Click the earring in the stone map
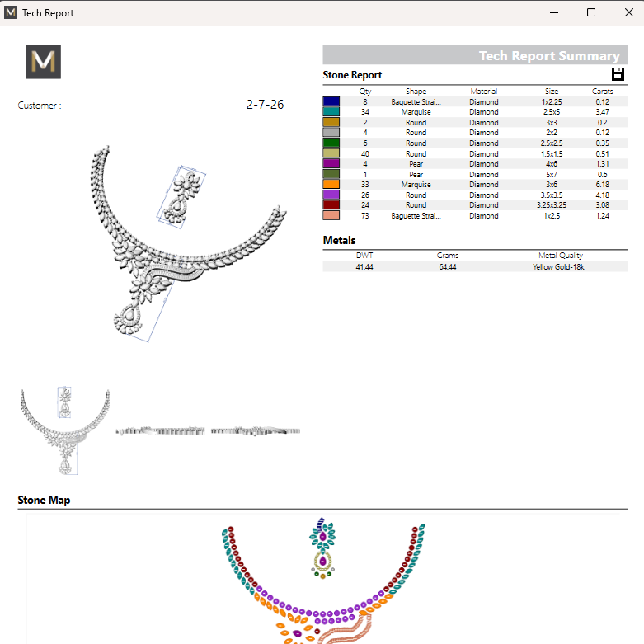The image size is (644, 644). [322, 548]
